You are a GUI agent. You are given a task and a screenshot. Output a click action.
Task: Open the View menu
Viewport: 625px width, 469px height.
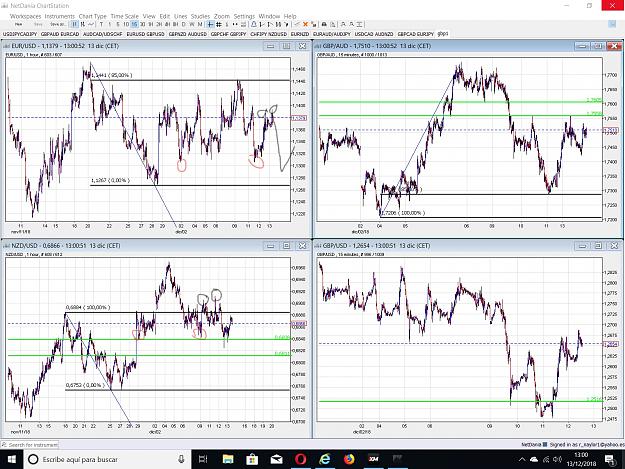coord(149,16)
